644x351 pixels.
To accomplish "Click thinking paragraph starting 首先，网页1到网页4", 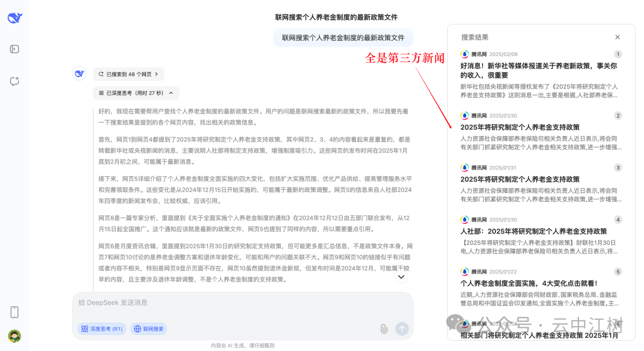I will [253, 150].
